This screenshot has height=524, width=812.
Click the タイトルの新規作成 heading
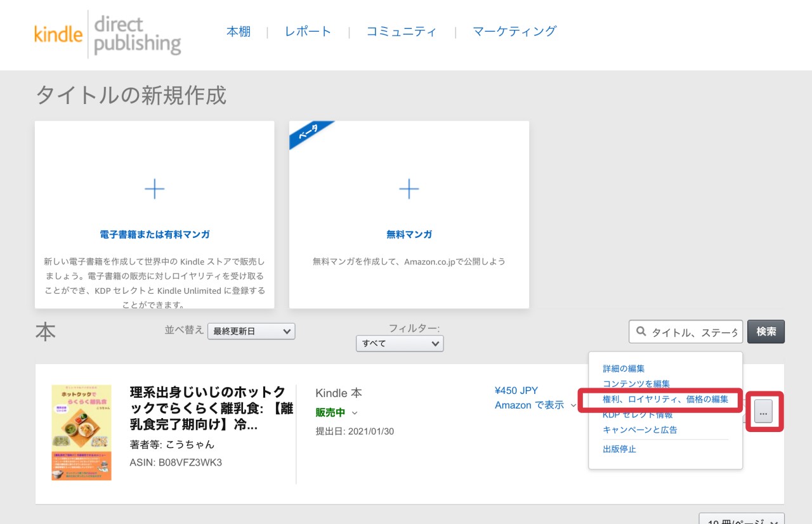click(131, 95)
